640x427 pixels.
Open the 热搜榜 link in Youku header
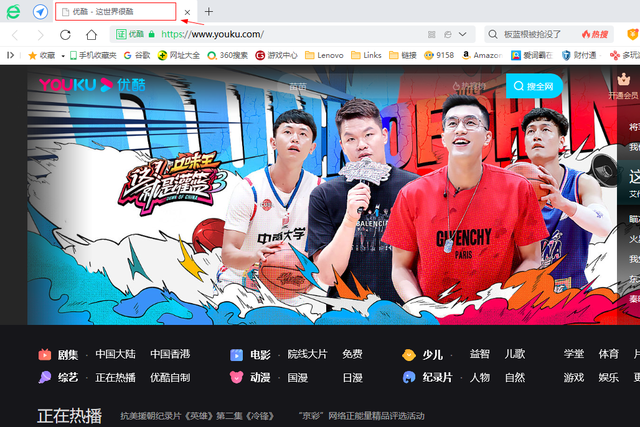pyautogui.click(x=469, y=86)
